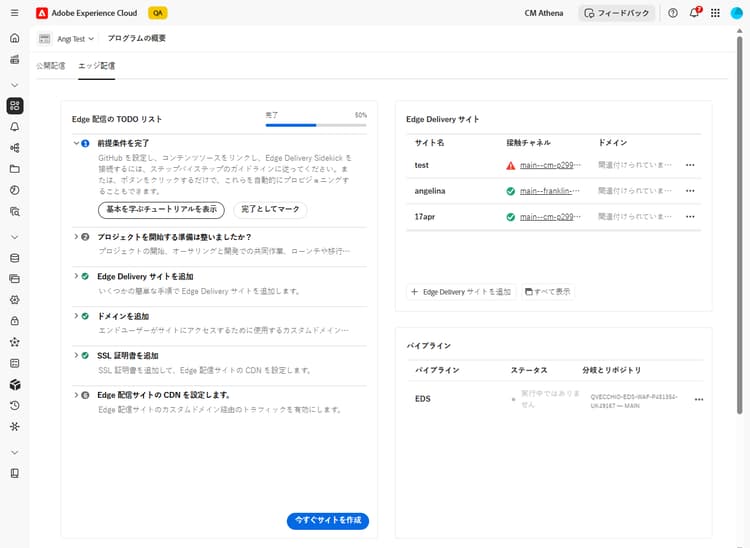Open the app switcher grid icon
The height and width of the screenshot is (548, 750).
click(715, 13)
